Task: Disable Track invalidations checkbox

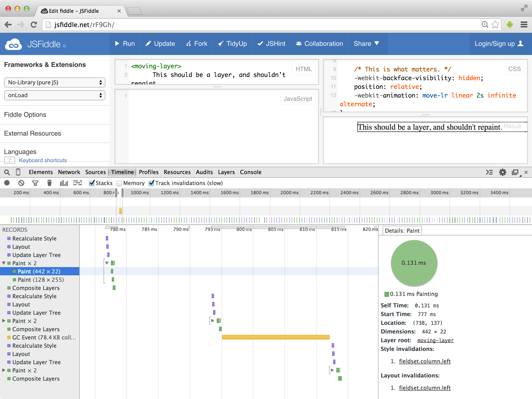Action: pos(151,183)
